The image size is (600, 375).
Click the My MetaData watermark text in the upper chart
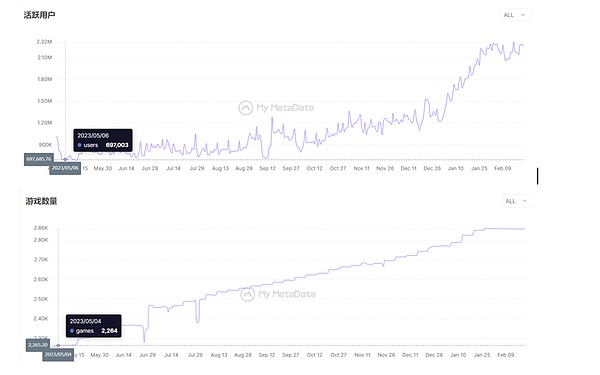[x=285, y=108]
